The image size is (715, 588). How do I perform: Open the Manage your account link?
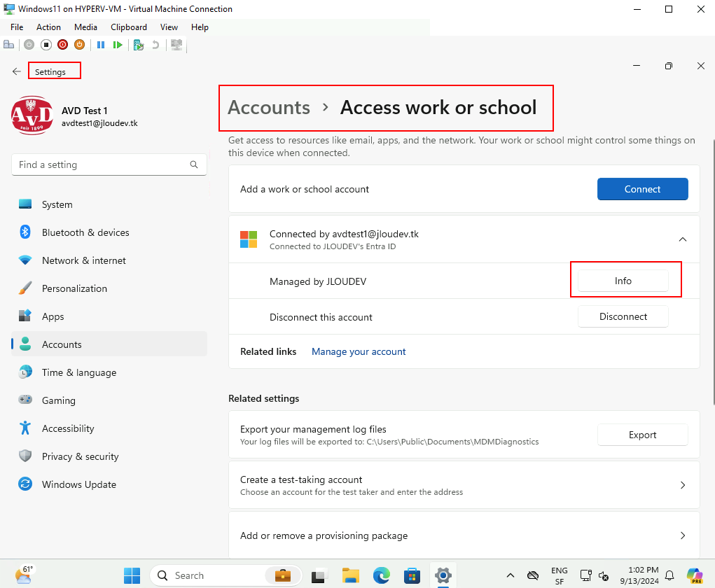click(359, 351)
